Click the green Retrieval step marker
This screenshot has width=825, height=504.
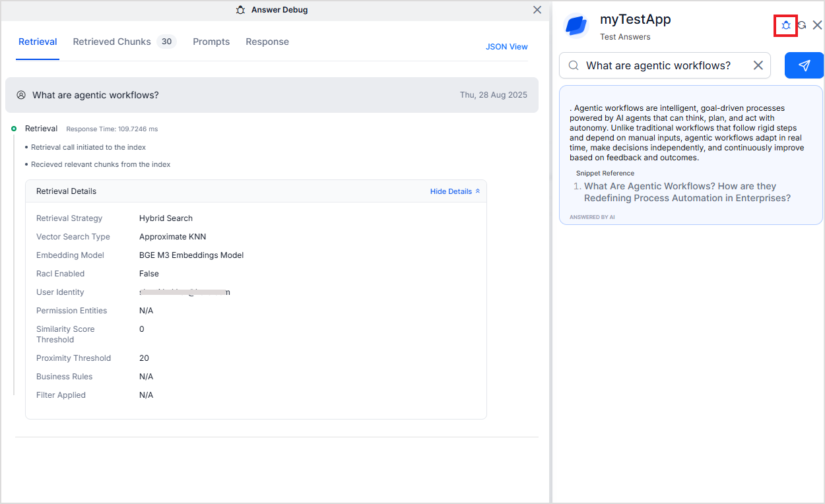(x=14, y=129)
